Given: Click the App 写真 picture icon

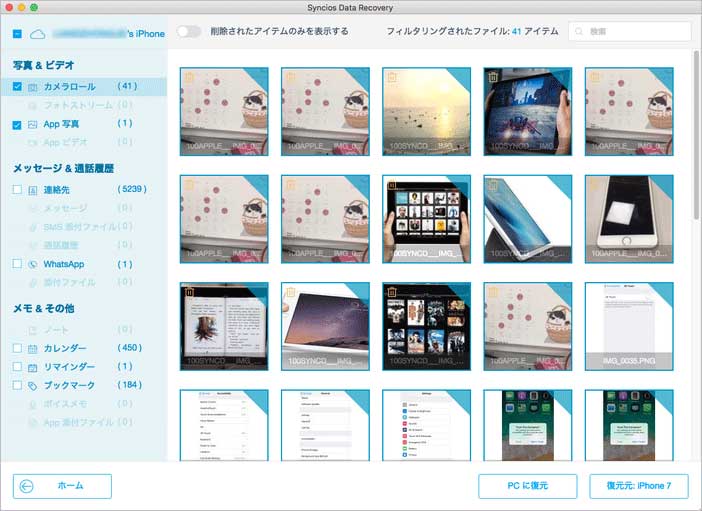Looking at the screenshot, I should [x=33, y=125].
